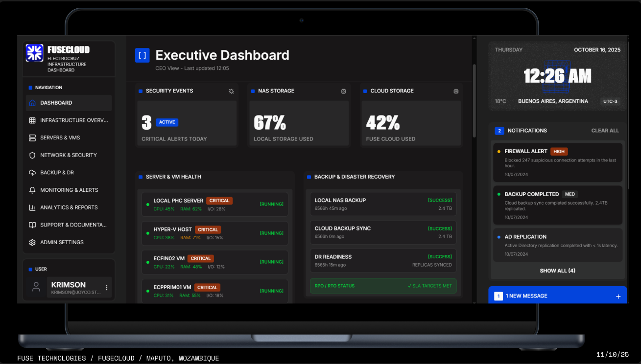
Task: Click the Monitoring & Alerts bell icon
Action: click(32, 190)
